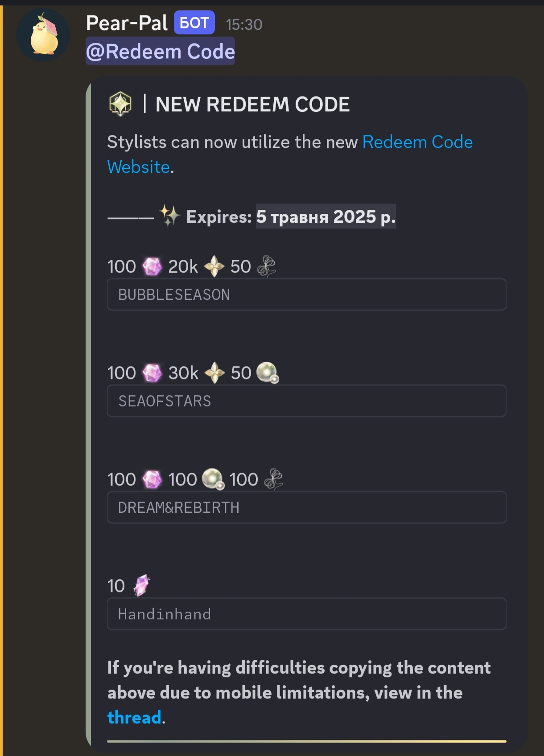Tap the pearl bubble icon above SEAOFSTARS
Screen dimensions: 544x756
point(268,373)
